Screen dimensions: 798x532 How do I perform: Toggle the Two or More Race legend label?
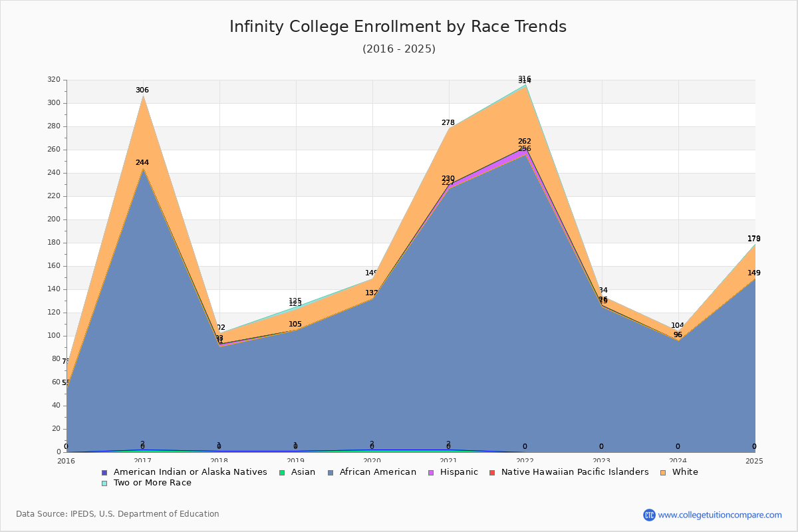pos(152,483)
